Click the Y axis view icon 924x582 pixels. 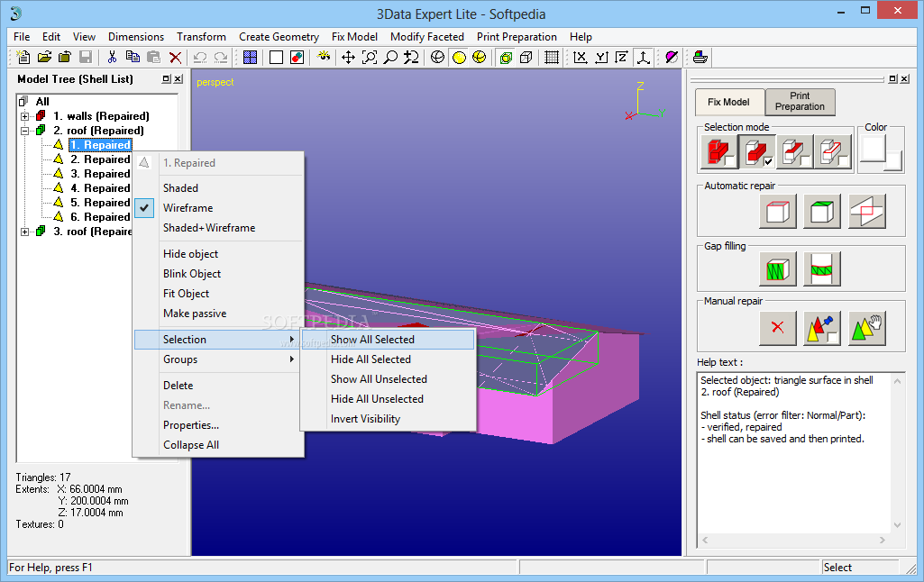coord(601,57)
